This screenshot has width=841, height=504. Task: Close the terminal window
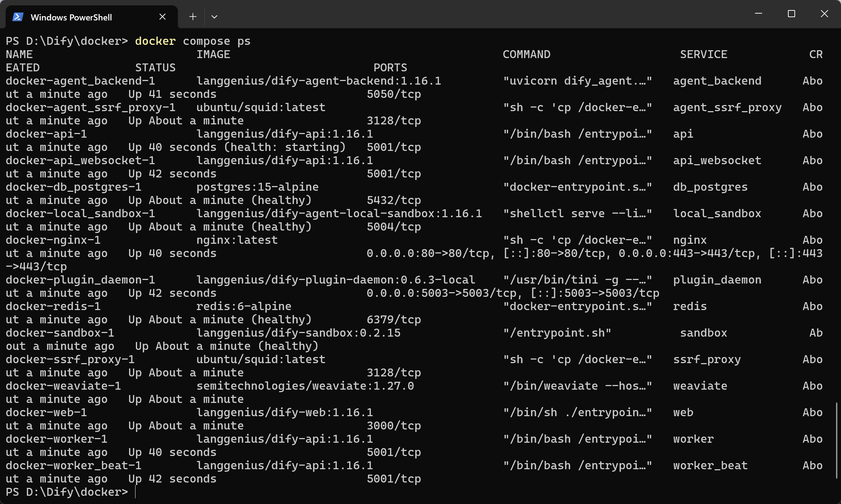(x=825, y=14)
